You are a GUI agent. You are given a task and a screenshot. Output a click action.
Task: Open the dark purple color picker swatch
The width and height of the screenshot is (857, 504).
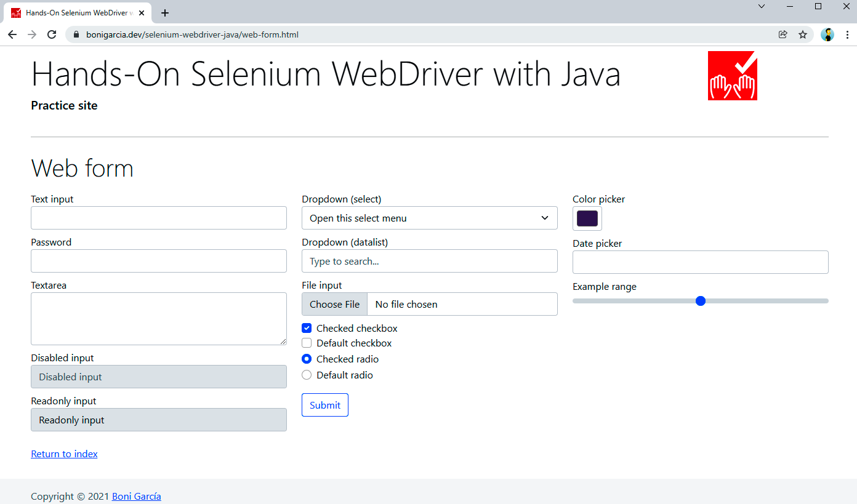587,218
